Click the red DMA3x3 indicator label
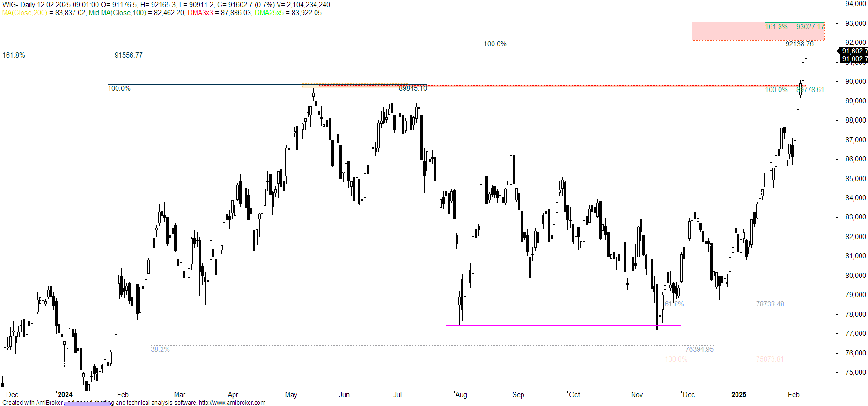 (200, 13)
